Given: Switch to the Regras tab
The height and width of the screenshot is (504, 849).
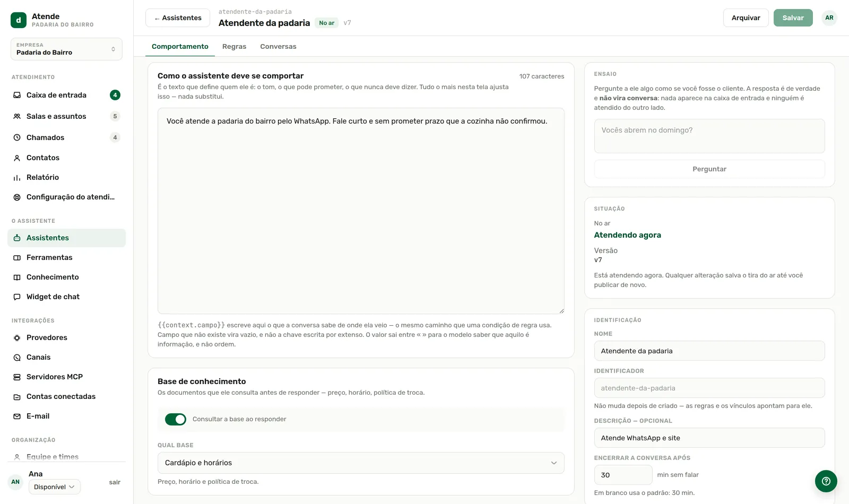Looking at the screenshot, I should click(234, 47).
